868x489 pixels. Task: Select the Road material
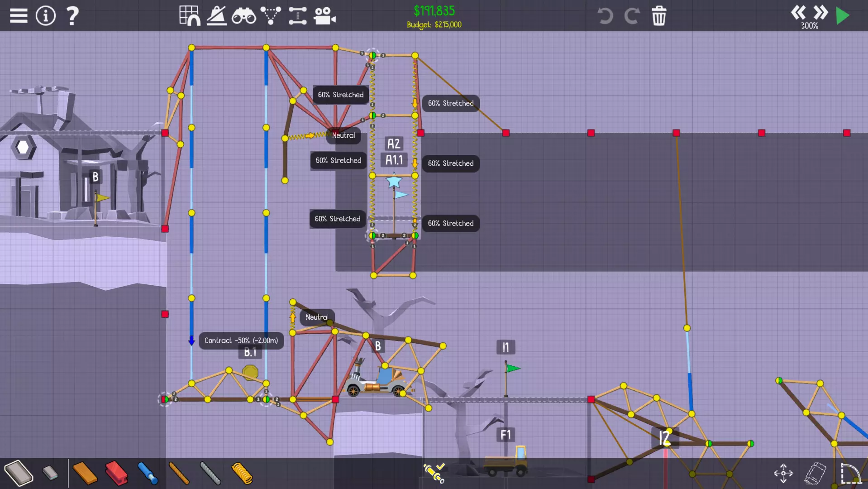(x=18, y=473)
